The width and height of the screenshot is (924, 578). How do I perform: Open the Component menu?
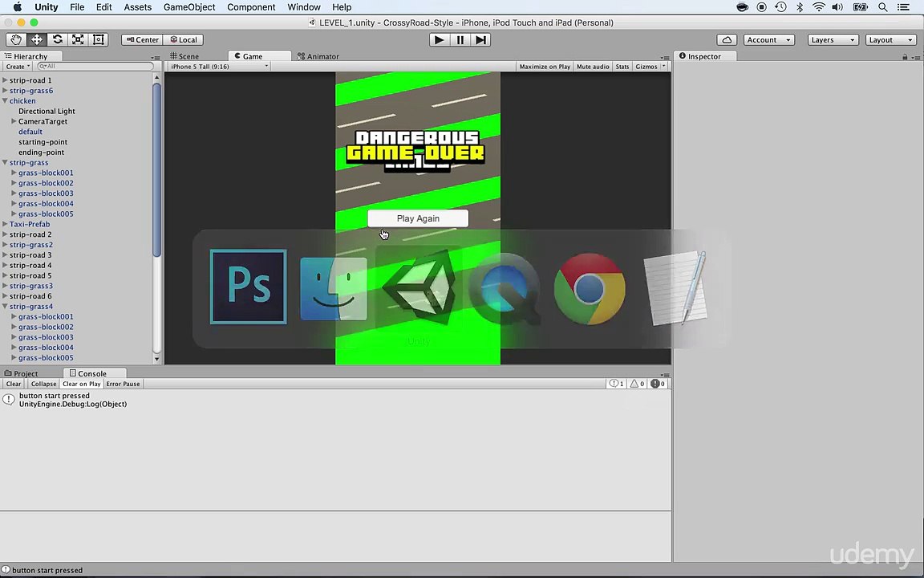tap(251, 7)
